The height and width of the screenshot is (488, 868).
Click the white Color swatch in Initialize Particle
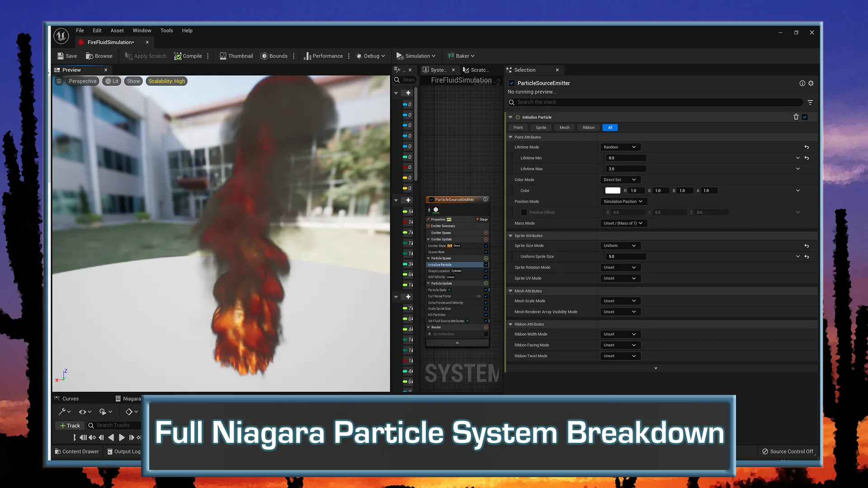click(x=613, y=190)
